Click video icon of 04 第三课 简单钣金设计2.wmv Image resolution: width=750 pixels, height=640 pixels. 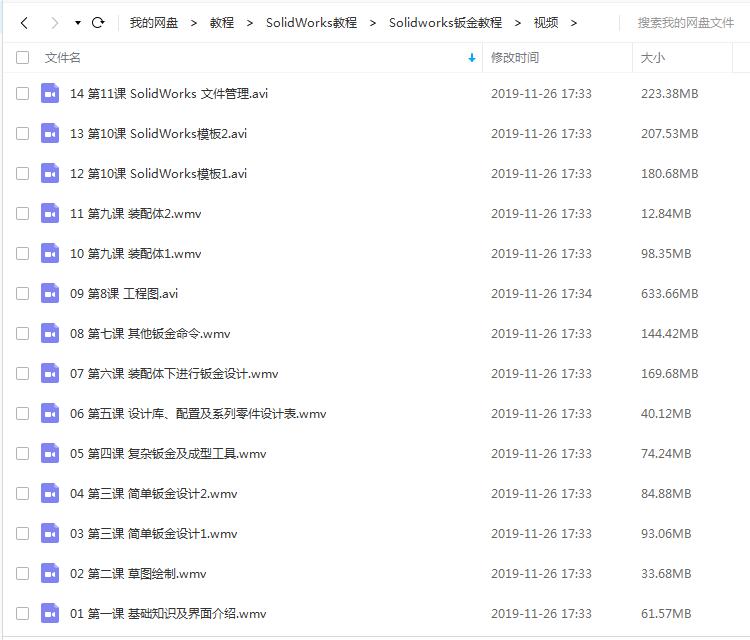pos(50,493)
